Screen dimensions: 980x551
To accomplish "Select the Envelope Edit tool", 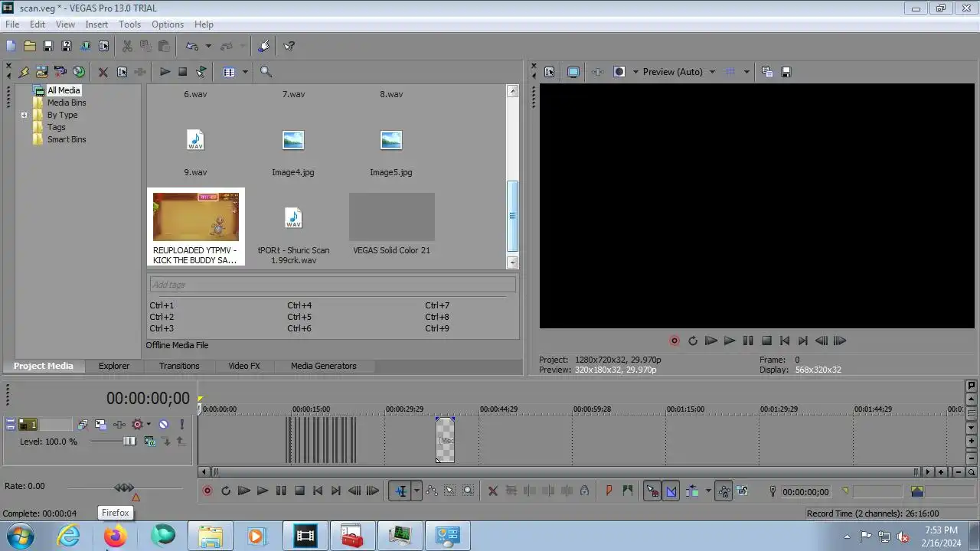I will click(432, 491).
